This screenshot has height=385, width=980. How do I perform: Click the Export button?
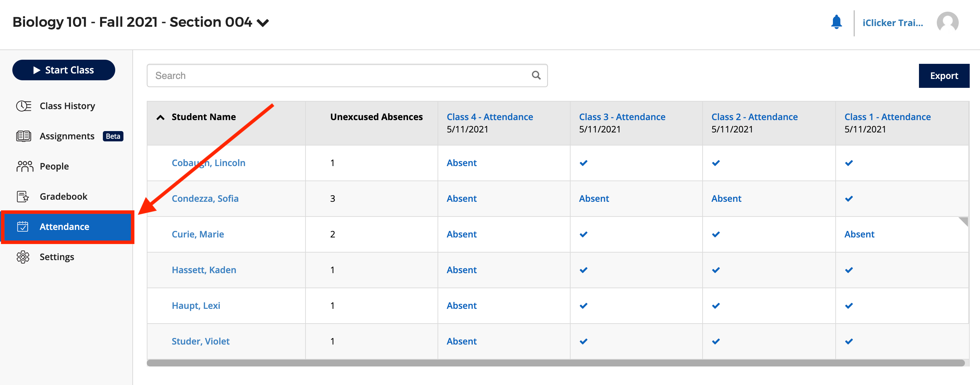click(944, 75)
